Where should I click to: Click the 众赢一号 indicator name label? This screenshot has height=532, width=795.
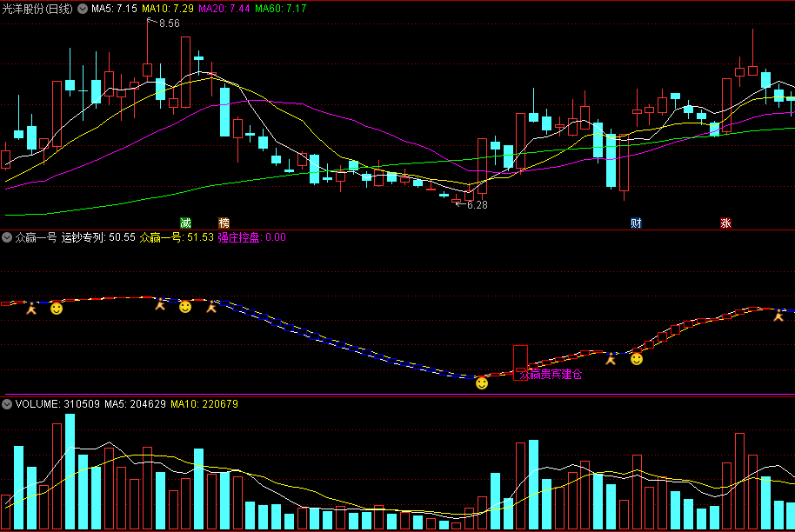(x=36, y=237)
